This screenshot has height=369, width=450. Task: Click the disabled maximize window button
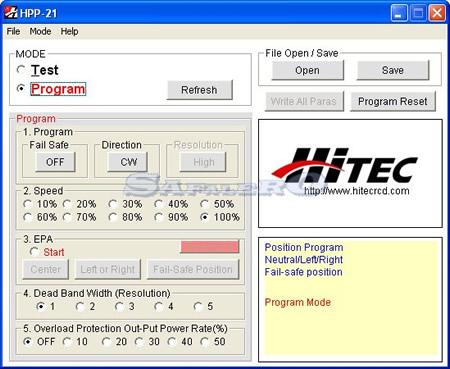tap(418, 13)
